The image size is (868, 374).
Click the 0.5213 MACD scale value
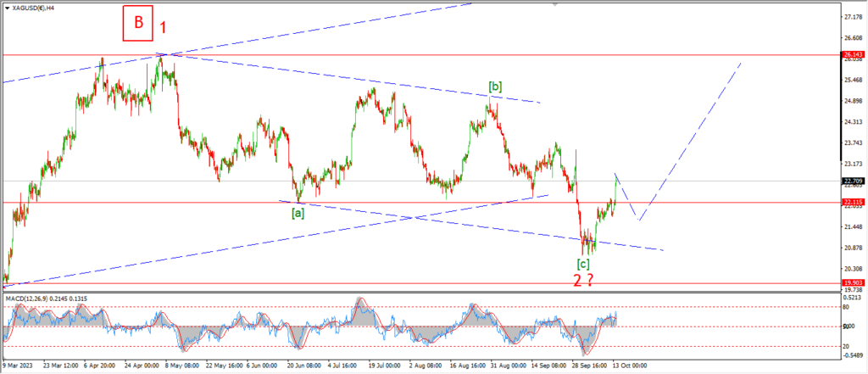(x=851, y=298)
